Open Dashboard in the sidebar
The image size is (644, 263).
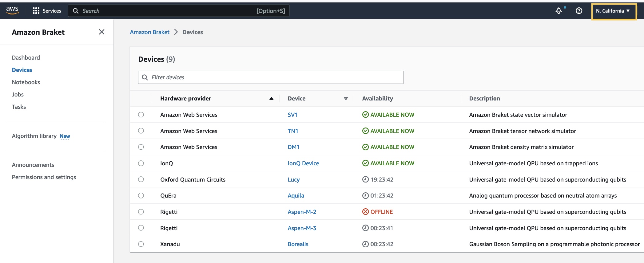pos(26,57)
